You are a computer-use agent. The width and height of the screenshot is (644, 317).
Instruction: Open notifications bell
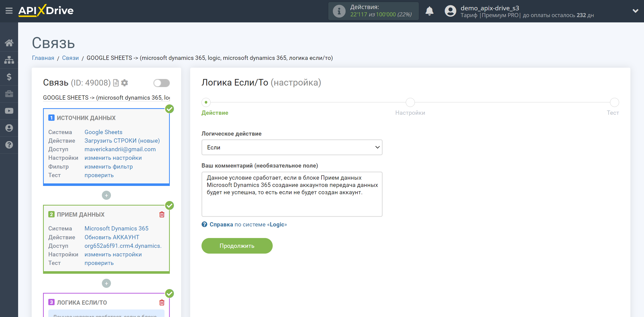(429, 11)
